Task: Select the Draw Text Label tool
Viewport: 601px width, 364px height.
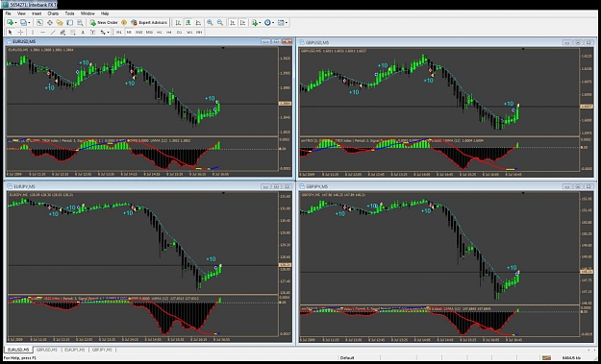Action: coord(92,33)
